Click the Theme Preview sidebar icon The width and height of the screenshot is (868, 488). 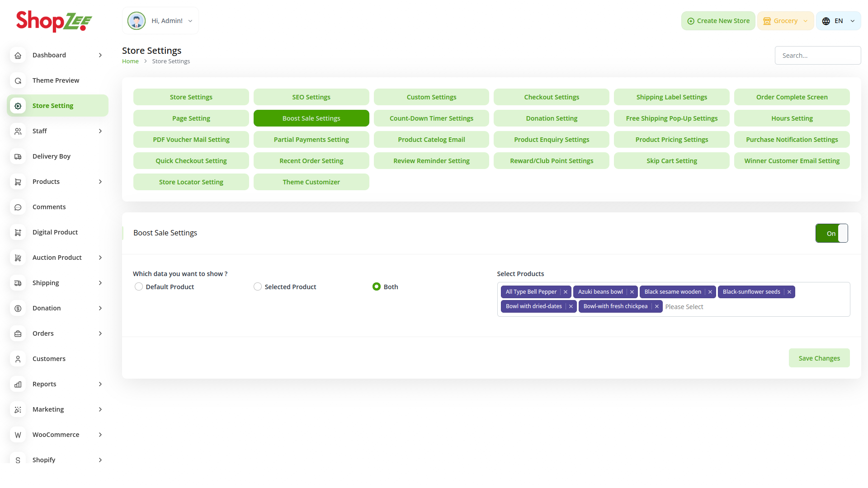[18, 80]
